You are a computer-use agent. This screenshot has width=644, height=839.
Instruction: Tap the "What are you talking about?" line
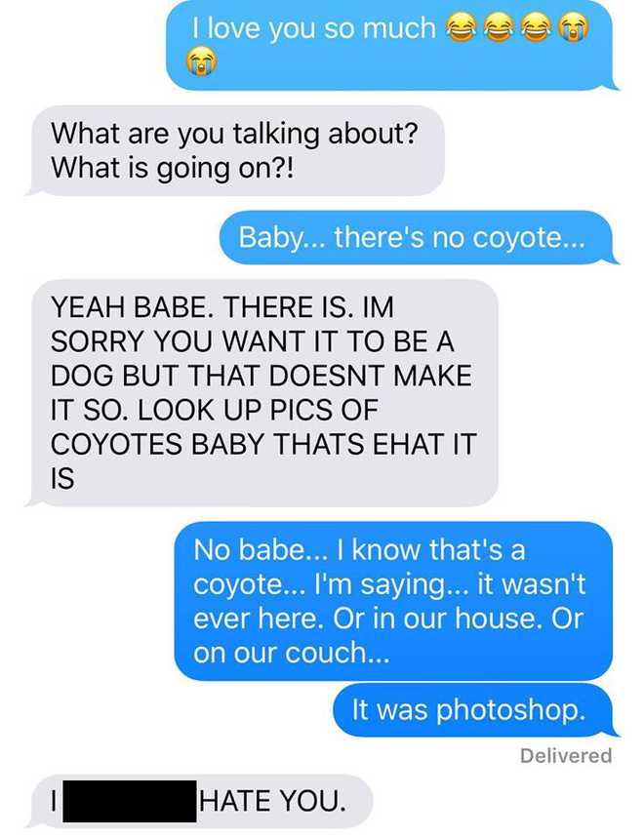[234, 132]
